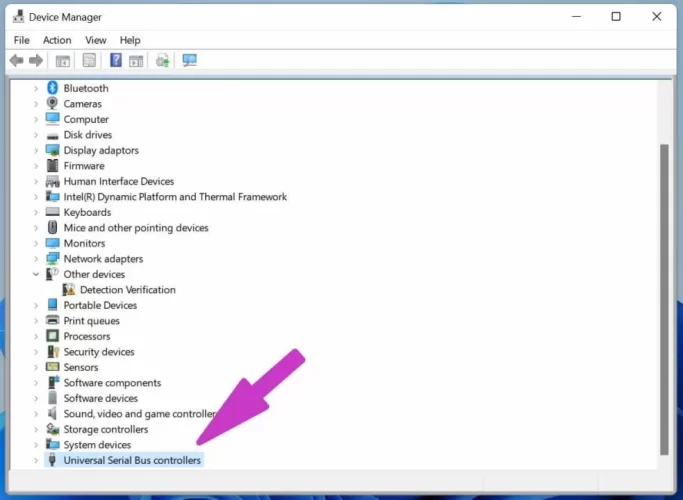Select the Print queues entry
The height and width of the screenshot is (500, 683).
coord(91,321)
